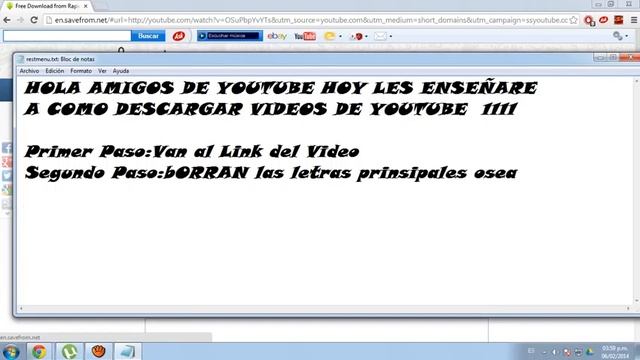Click Twitter share icon on webpage sidebar
The image size is (640, 360).
tap(7, 176)
